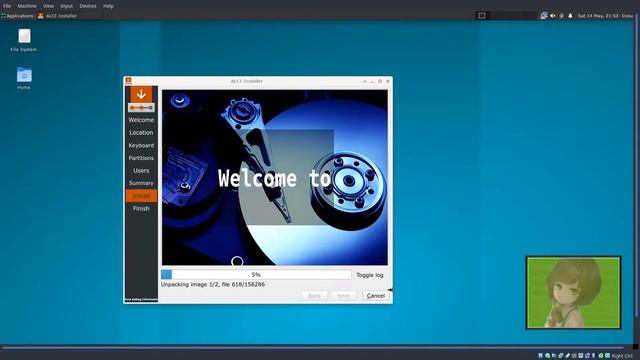
Task: Click the ALCI Installer title bar icon
Action: [128, 81]
